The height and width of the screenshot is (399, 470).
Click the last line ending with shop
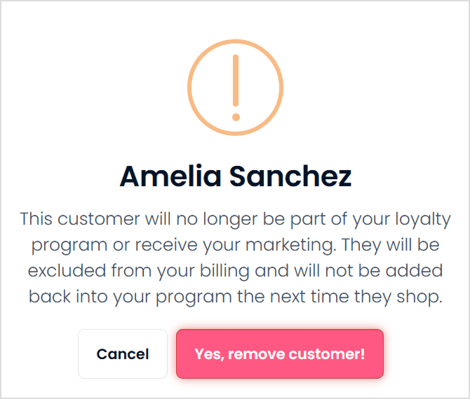pos(235,297)
